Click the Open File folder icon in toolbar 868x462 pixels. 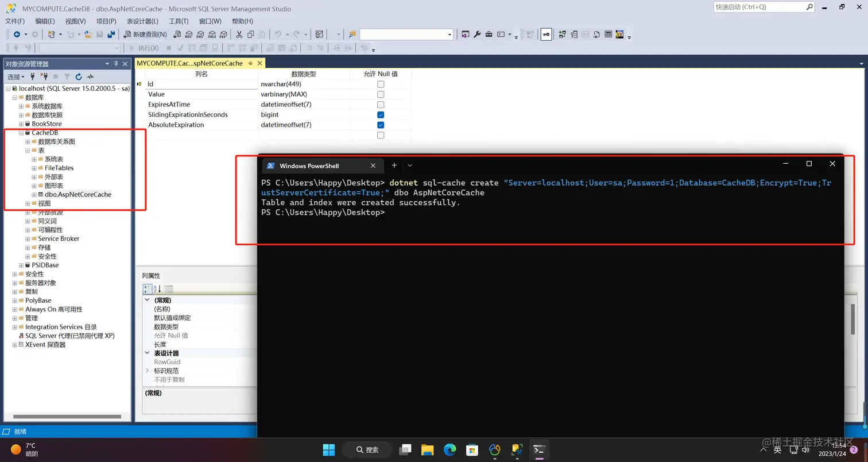click(x=88, y=34)
